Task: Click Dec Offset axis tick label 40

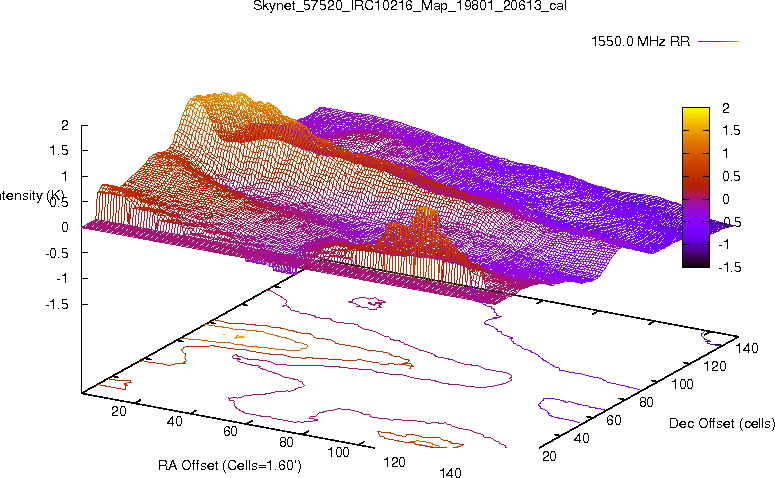Action: pos(581,438)
